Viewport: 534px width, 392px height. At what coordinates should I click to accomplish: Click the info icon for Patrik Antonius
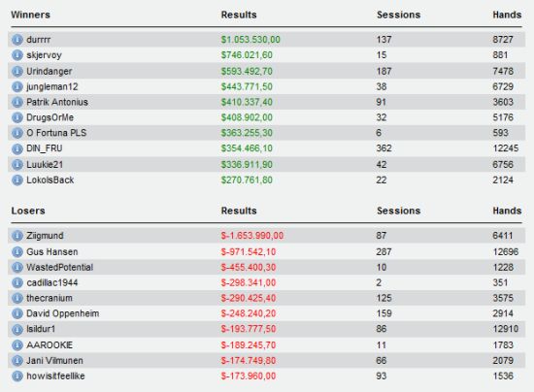pos(17,102)
